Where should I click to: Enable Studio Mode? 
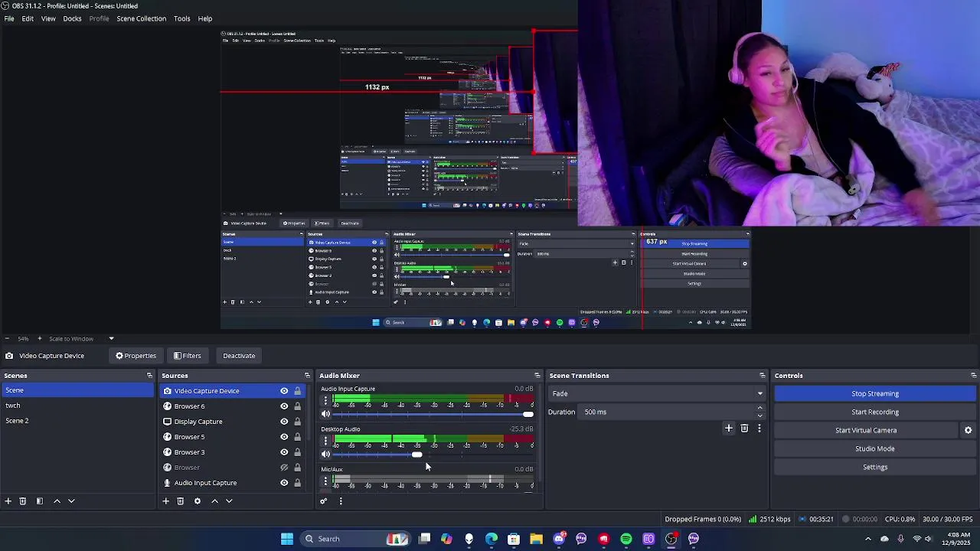pos(875,448)
